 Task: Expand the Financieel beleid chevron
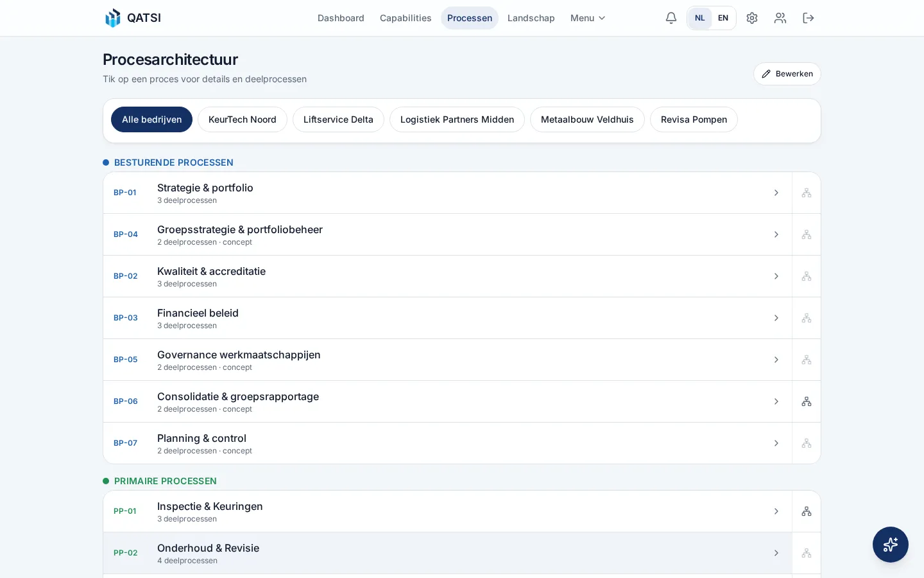click(x=776, y=318)
